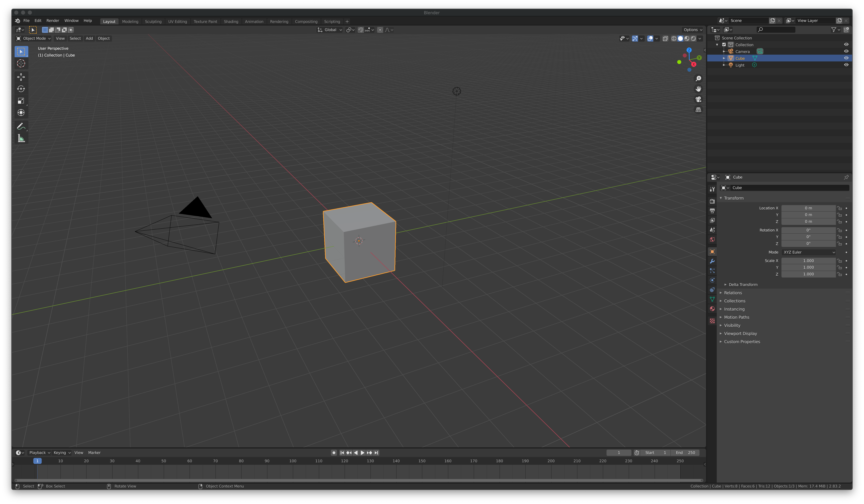The image size is (864, 504).
Task: Select the Scale tool
Action: 21,101
